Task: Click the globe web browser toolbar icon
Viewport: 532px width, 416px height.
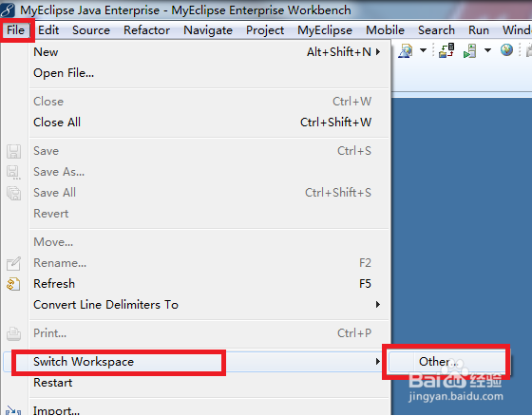Action: [506, 50]
